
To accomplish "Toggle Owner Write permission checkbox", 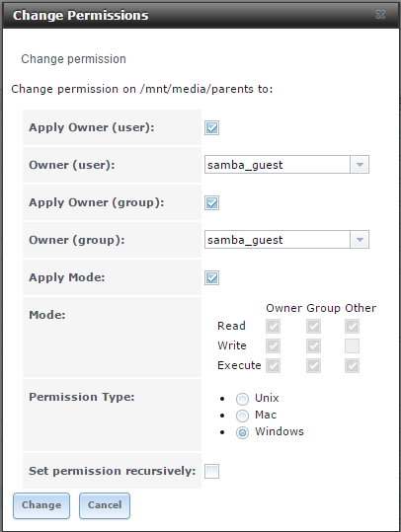I will 273,346.
